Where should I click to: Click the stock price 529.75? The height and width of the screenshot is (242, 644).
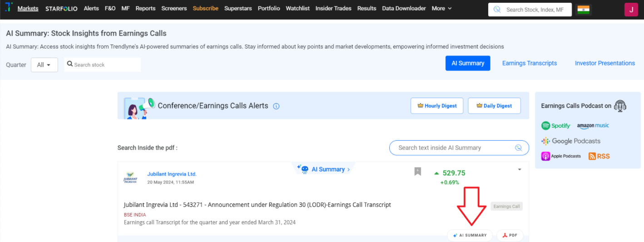(454, 173)
